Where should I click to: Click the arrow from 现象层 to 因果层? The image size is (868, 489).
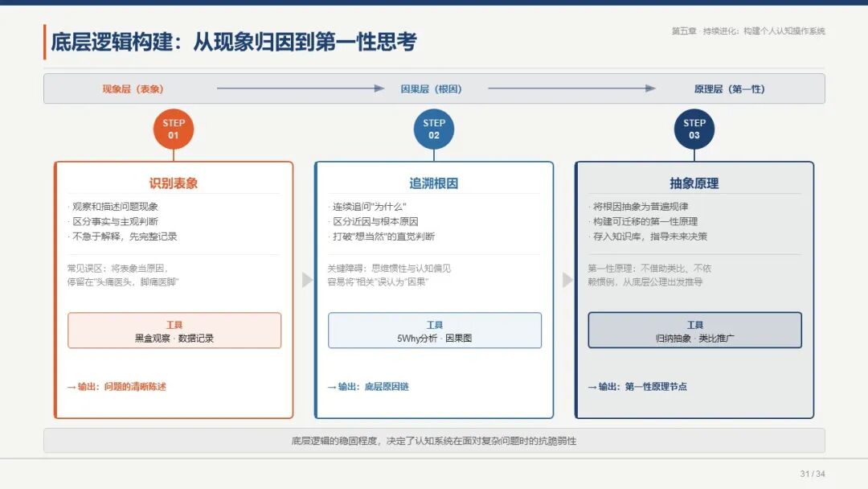point(301,88)
